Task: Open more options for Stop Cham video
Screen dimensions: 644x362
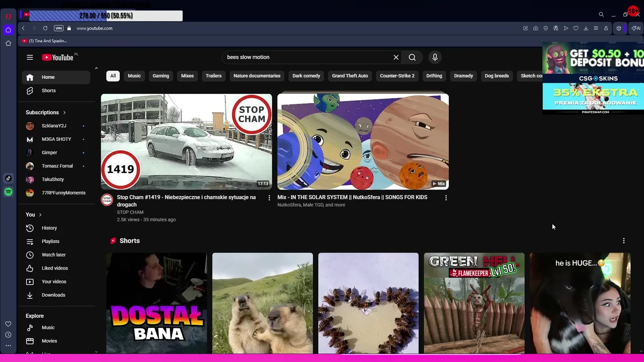Action: [269, 198]
